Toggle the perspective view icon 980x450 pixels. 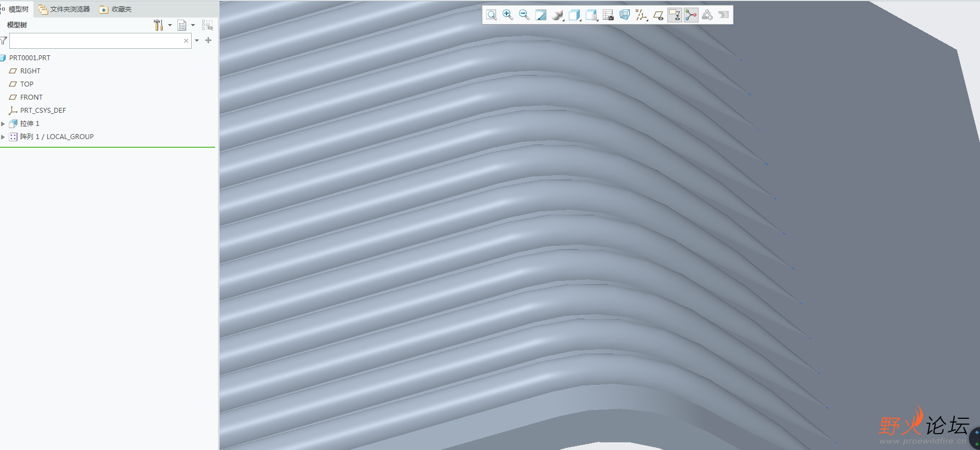pyautogui.click(x=625, y=15)
